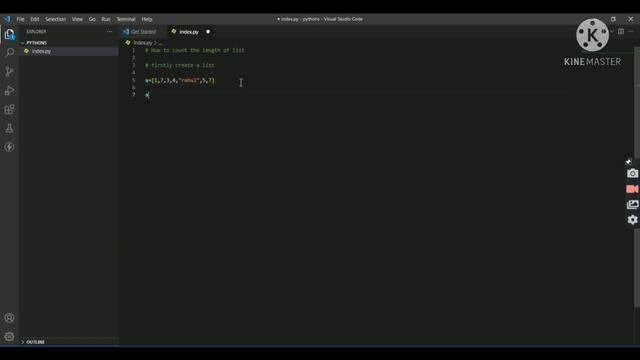640x360 pixels.
Task: Click the list assignment code on line 5
Action: pyautogui.click(x=180, y=80)
